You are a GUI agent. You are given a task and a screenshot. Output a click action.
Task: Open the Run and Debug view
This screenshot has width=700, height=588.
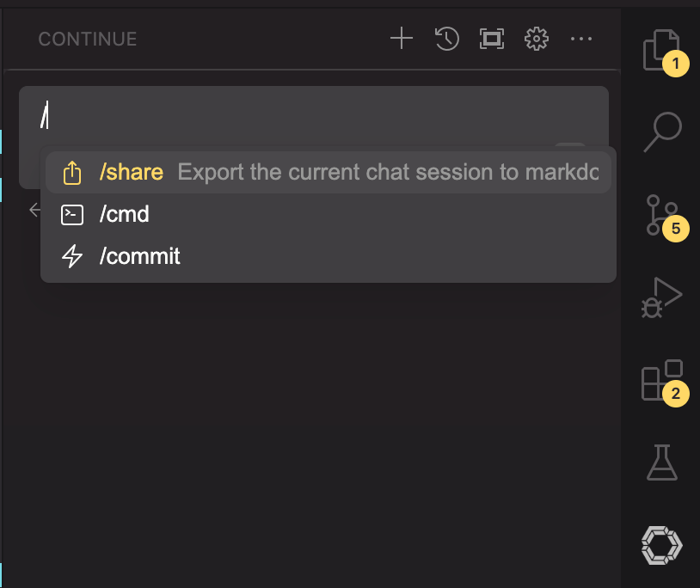(661, 297)
